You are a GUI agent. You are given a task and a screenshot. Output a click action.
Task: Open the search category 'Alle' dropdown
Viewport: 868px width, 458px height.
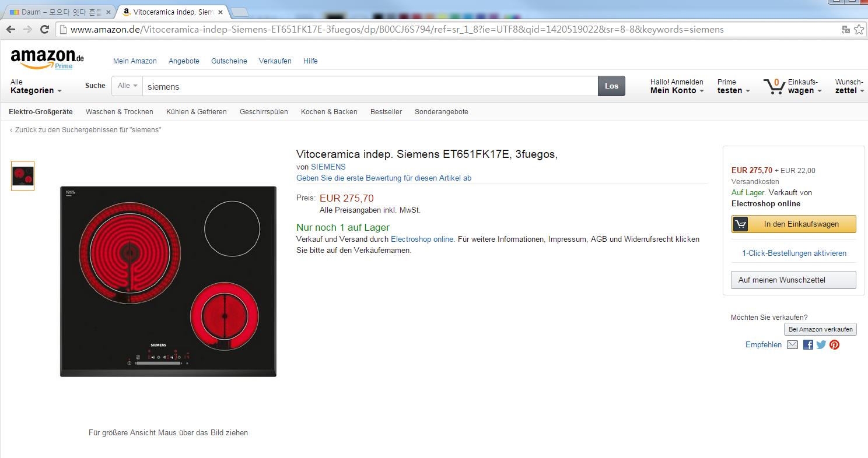127,86
